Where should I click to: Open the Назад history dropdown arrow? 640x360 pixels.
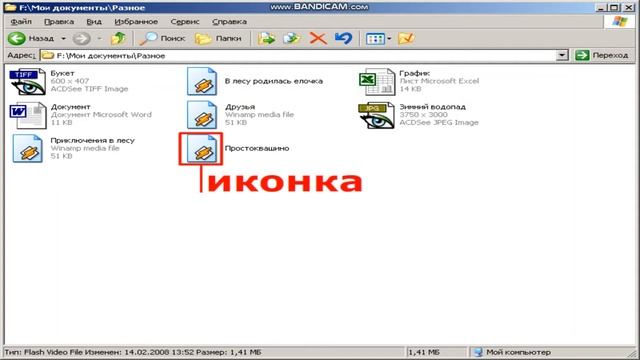63,39
